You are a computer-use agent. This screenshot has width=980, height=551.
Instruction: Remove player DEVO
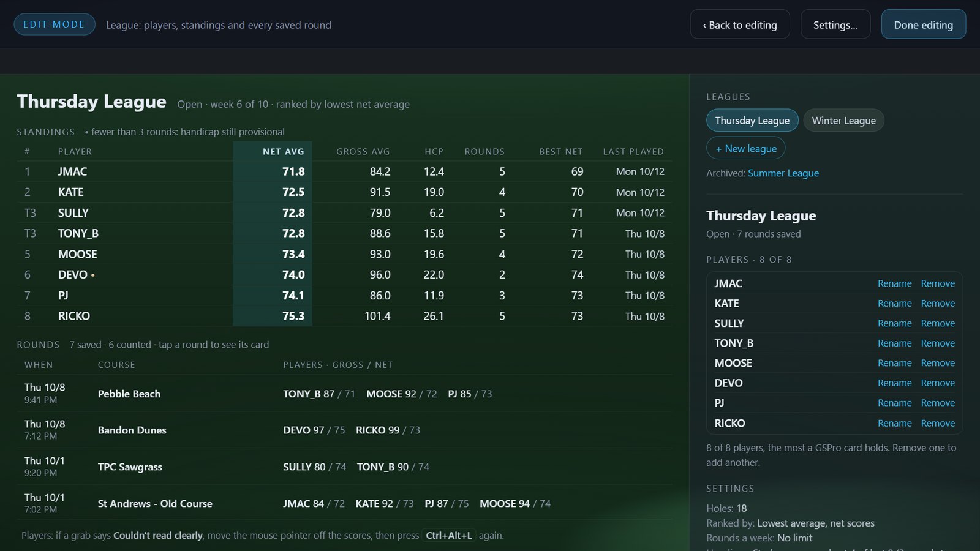(938, 383)
